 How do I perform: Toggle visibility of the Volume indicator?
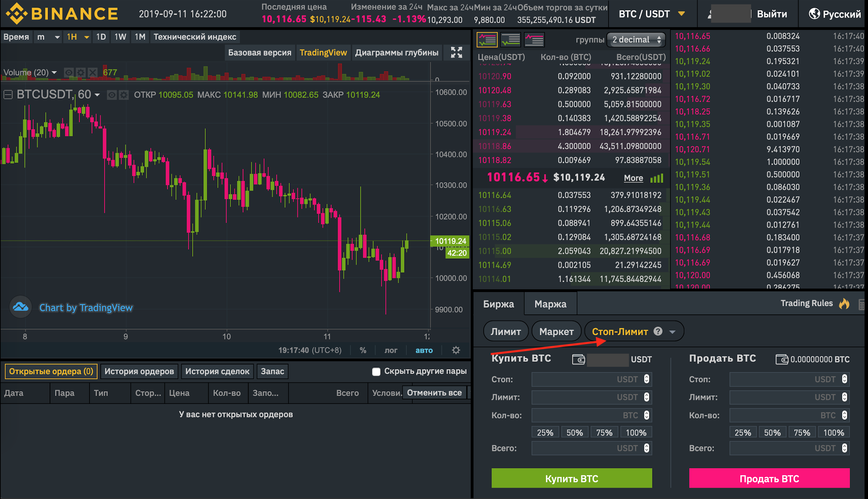(69, 72)
